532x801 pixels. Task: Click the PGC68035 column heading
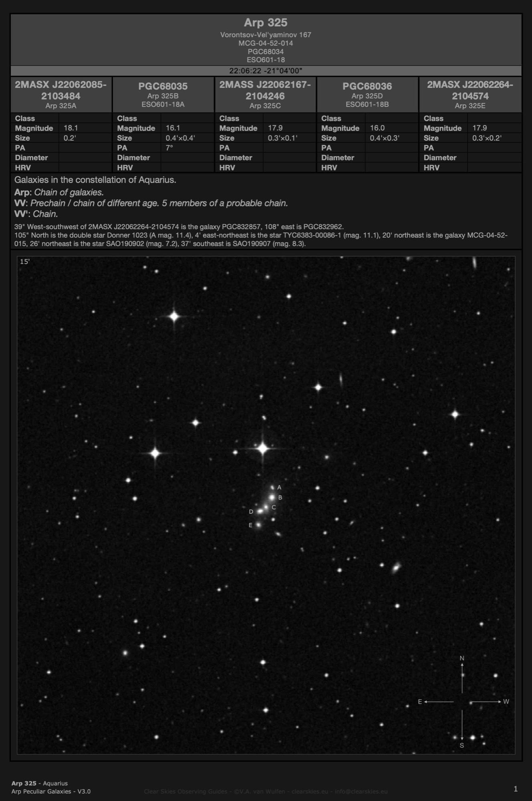[163, 86]
